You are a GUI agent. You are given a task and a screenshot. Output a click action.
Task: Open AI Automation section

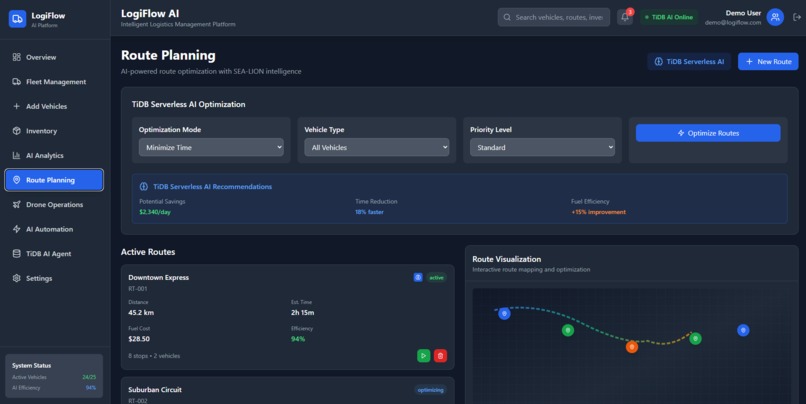[x=54, y=229]
